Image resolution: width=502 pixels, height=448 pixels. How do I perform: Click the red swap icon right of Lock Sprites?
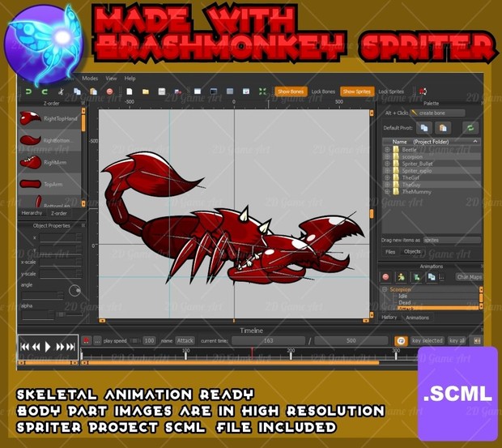[423, 92]
